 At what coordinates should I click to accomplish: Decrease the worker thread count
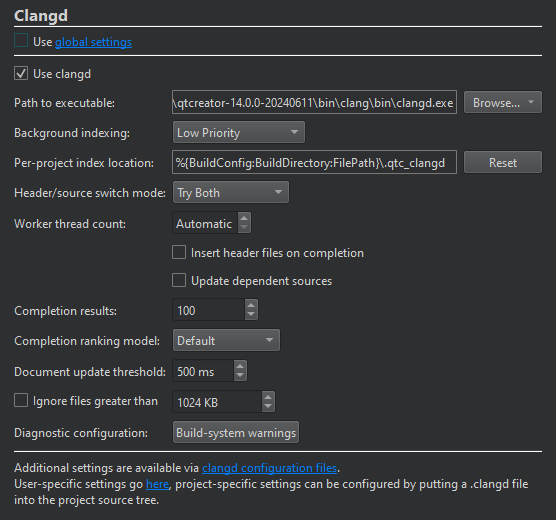point(244,228)
